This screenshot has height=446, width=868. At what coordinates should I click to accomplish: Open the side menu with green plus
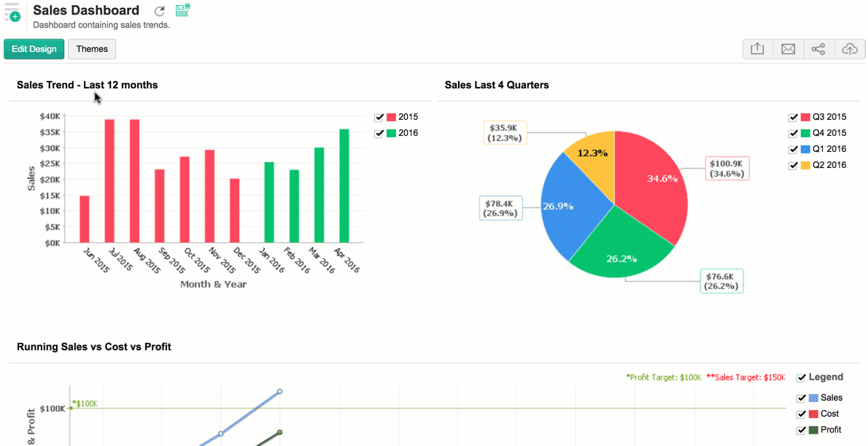click(x=12, y=12)
